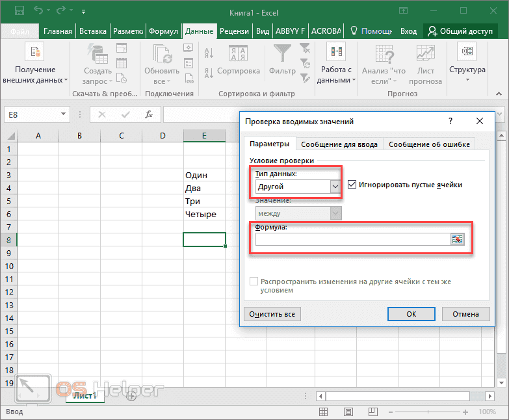The image size is (509, 420).
Task: Expand the Name Box dropdown for E8
Action: click(x=64, y=114)
